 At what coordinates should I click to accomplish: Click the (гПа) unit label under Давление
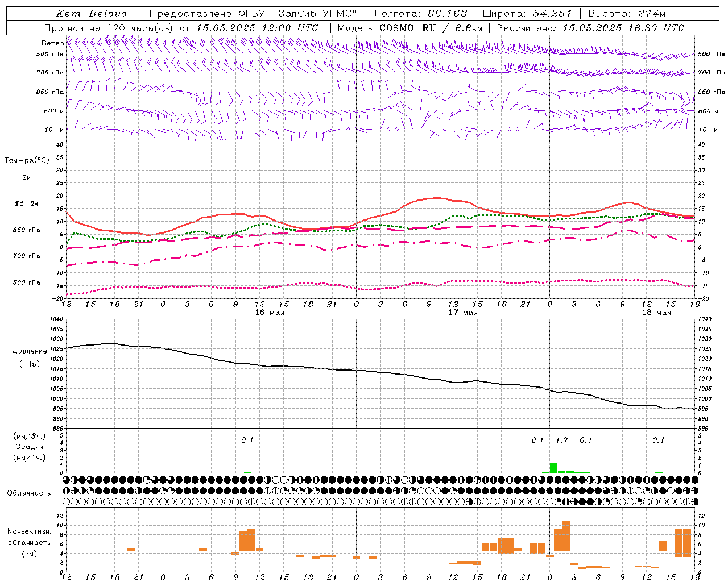pos(29,364)
